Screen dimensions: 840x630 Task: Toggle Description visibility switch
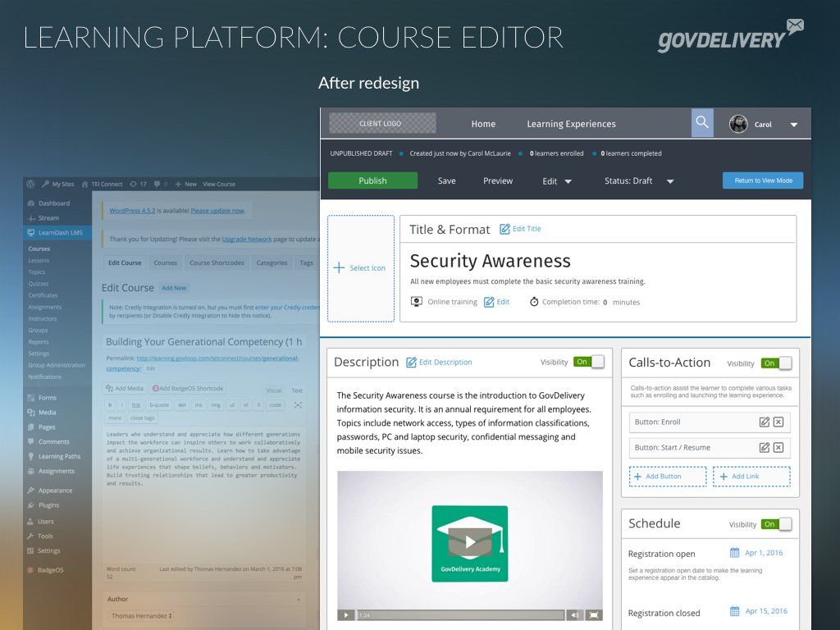(x=589, y=362)
